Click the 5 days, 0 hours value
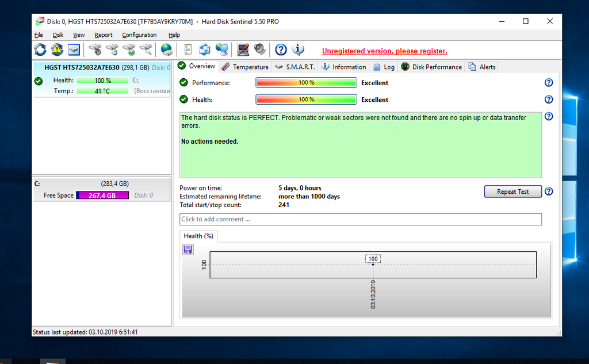Viewport: 589px width, 364px height. (300, 188)
